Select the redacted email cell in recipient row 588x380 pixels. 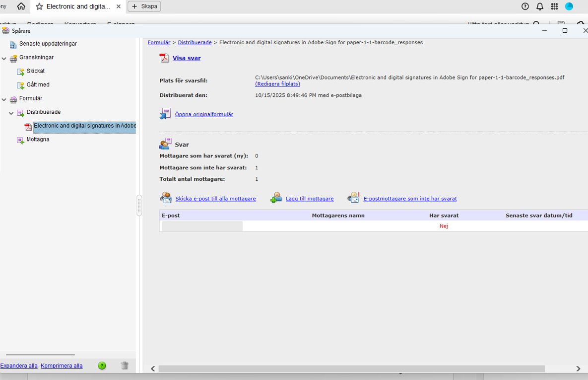tap(202, 226)
